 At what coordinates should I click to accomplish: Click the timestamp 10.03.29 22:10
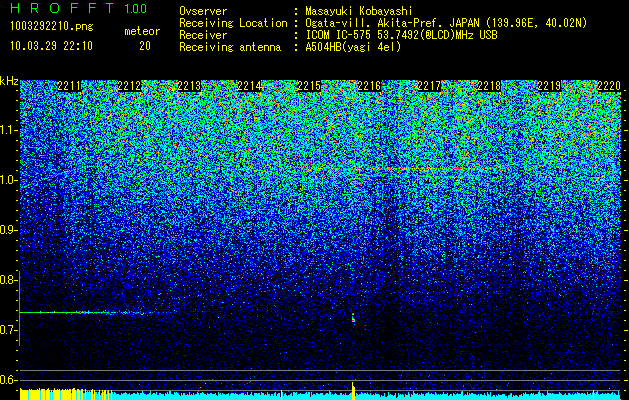[51, 46]
